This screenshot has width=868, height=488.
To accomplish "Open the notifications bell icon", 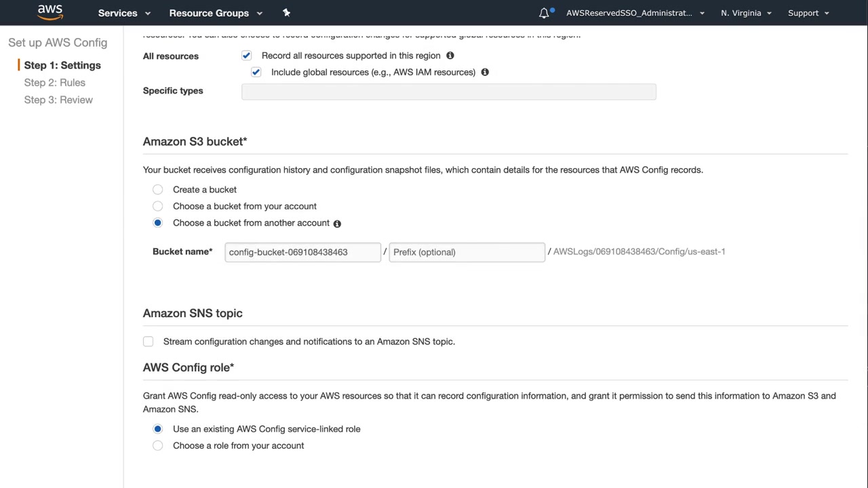I will [544, 13].
